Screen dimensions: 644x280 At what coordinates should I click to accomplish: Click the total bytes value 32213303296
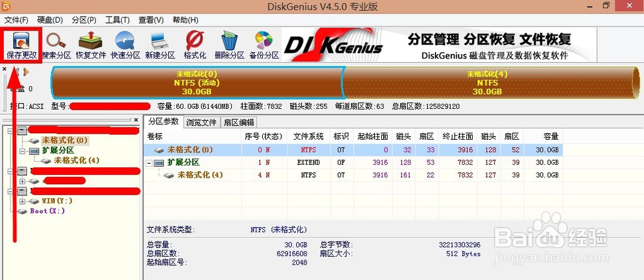(459, 245)
